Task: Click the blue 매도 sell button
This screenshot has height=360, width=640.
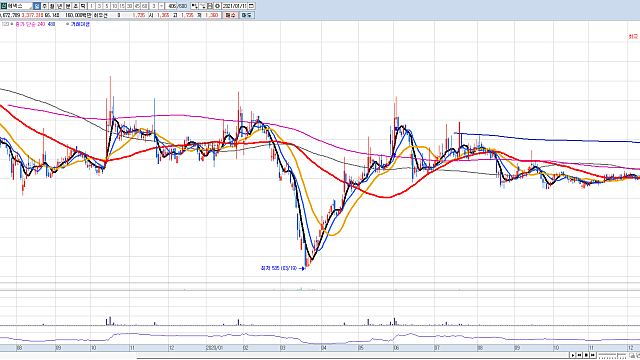Action: pos(247,15)
